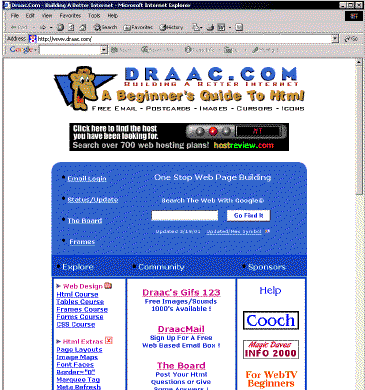This screenshot has height=390, width=365.
Task: Go to the Home page icon
Action: (x=82, y=27)
